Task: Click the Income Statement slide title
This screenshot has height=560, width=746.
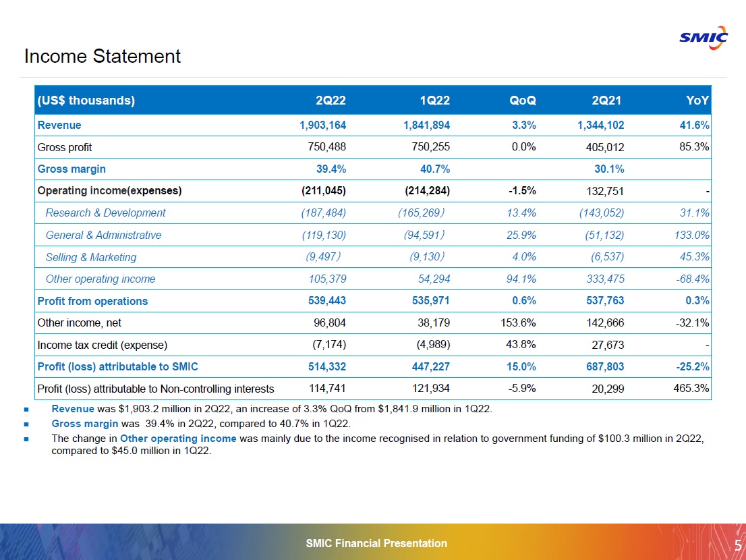Action: pos(101,57)
